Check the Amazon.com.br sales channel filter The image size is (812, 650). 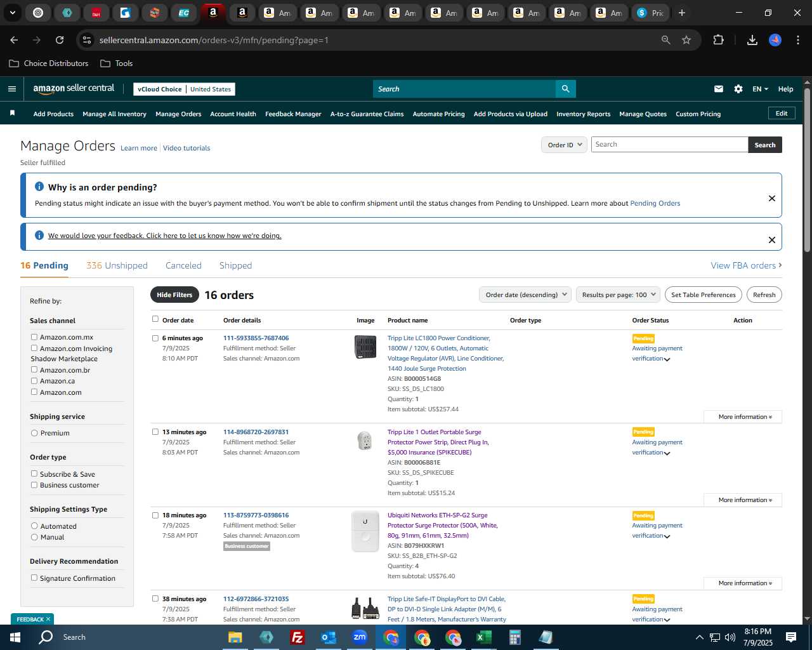[x=34, y=369]
